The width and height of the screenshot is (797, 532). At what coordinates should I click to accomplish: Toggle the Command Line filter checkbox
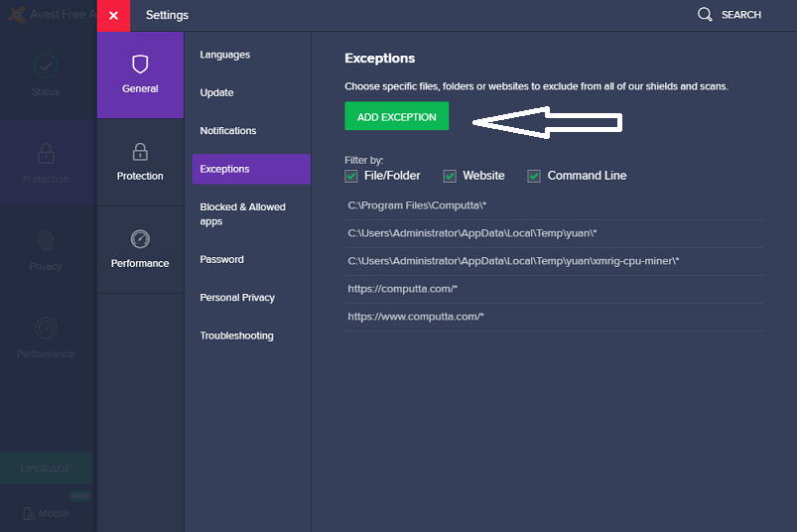click(534, 176)
